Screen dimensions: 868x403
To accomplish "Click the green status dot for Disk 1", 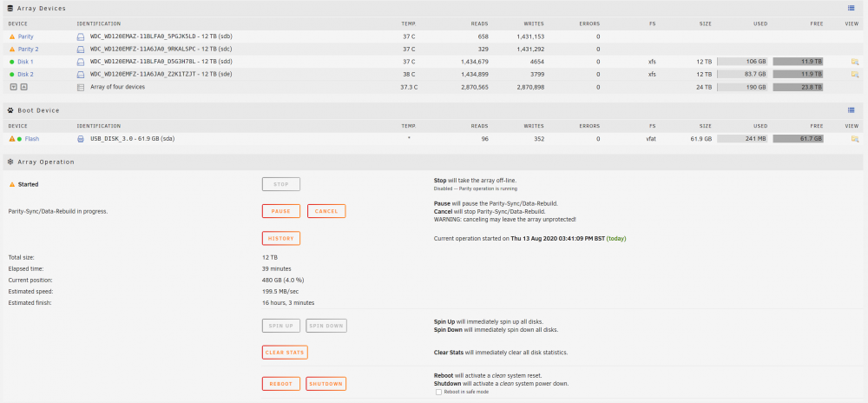I will pos(11,62).
